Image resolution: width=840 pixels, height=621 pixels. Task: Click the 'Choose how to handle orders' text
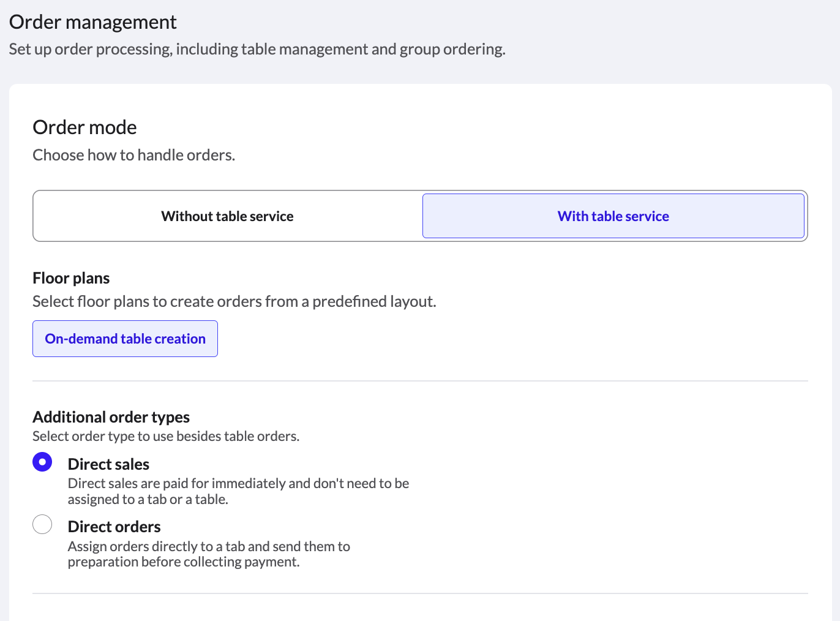[133, 155]
